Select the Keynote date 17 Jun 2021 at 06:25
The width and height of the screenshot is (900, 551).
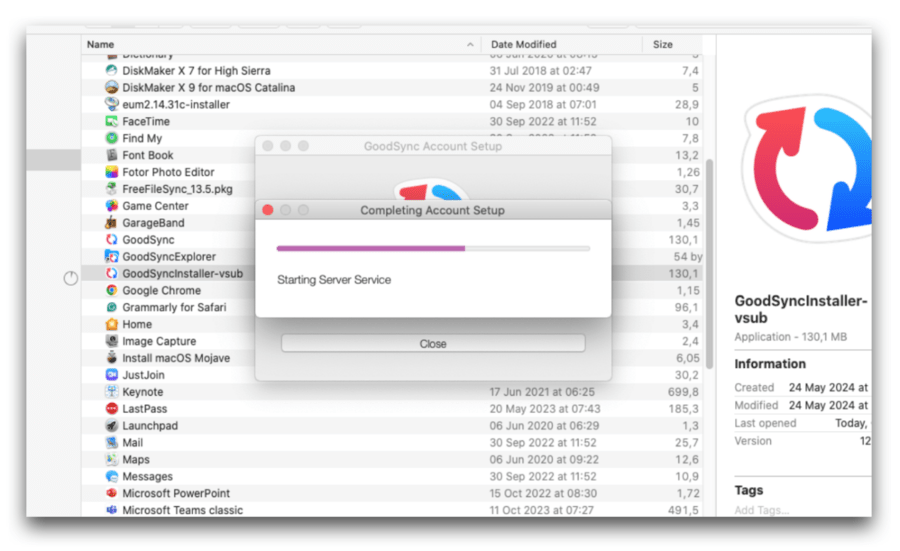tap(543, 391)
